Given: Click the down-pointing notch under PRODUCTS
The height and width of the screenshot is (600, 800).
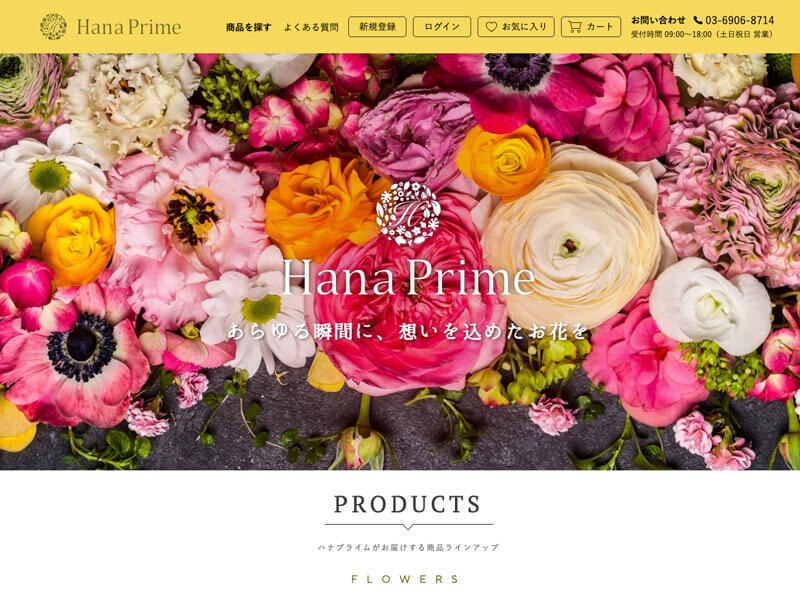Looking at the screenshot, I should click(408, 527).
